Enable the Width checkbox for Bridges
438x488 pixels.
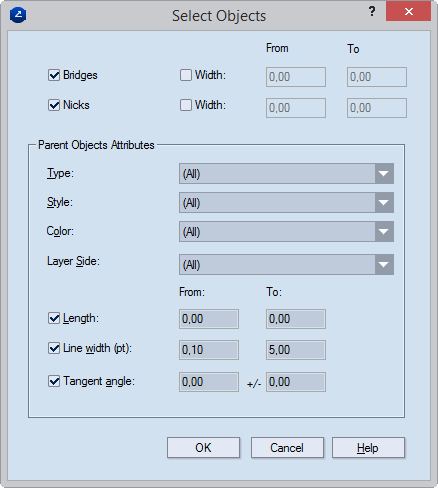click(x=186, y=75)
